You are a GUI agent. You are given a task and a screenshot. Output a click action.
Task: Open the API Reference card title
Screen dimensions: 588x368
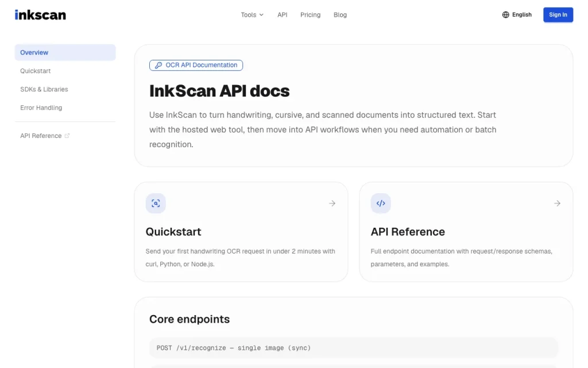pos(408,232)
